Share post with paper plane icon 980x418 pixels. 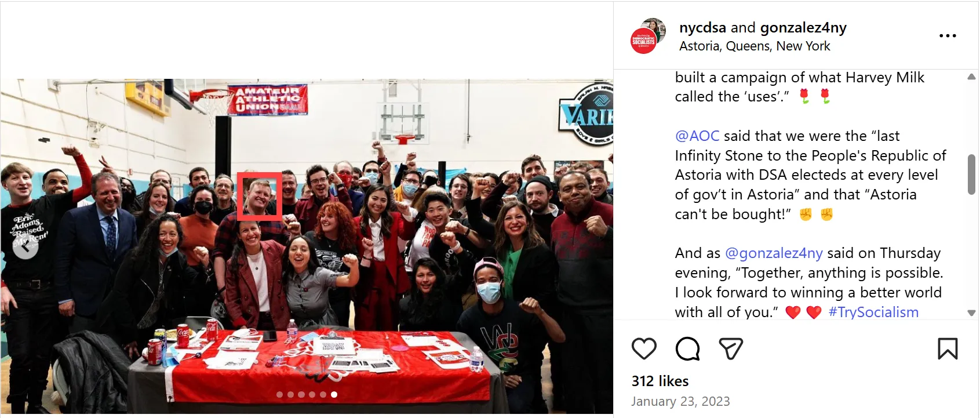pyautogui.click(x=731, y=348)
